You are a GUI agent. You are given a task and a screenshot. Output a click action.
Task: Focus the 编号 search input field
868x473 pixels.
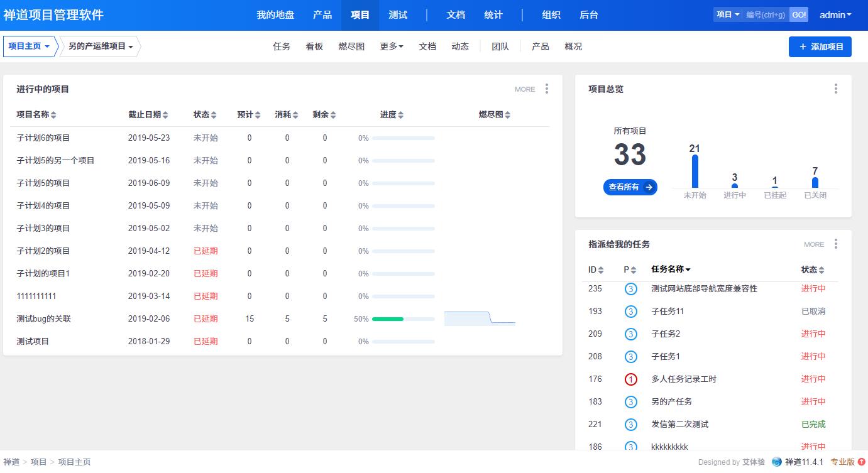[x=766, y=15]
